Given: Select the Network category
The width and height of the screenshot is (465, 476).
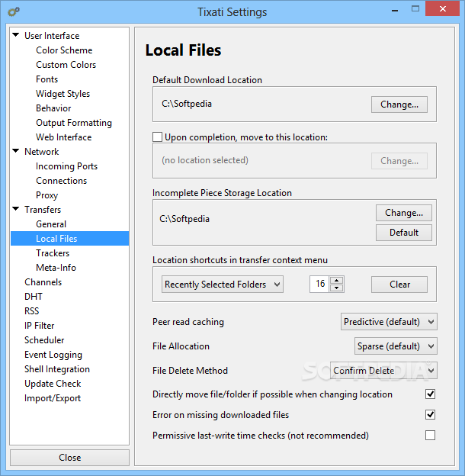Looking at the screenshot, I should (42, 152).
